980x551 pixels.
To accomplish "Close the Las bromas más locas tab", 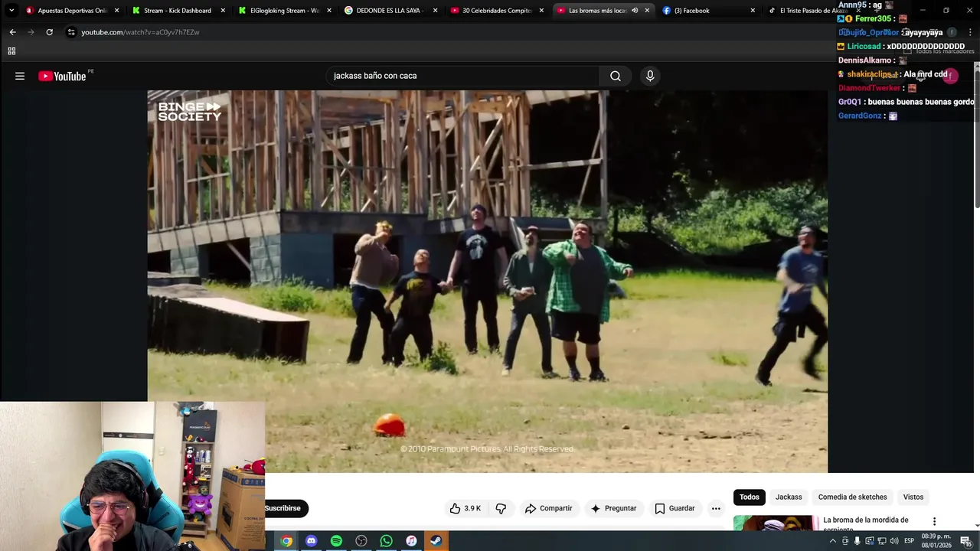I will pos(647,11).
